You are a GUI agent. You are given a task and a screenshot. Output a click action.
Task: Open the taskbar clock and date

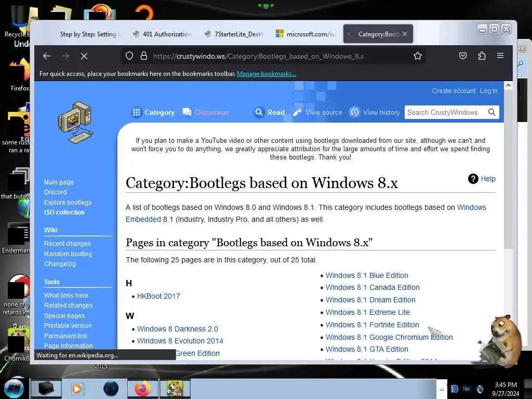coord(506,389)
